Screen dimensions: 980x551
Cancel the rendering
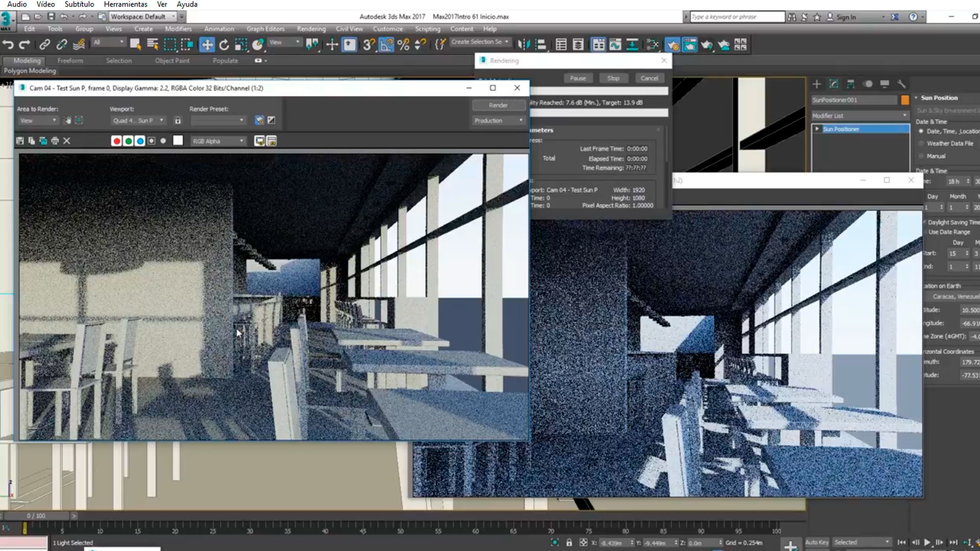tap(649, 78)
